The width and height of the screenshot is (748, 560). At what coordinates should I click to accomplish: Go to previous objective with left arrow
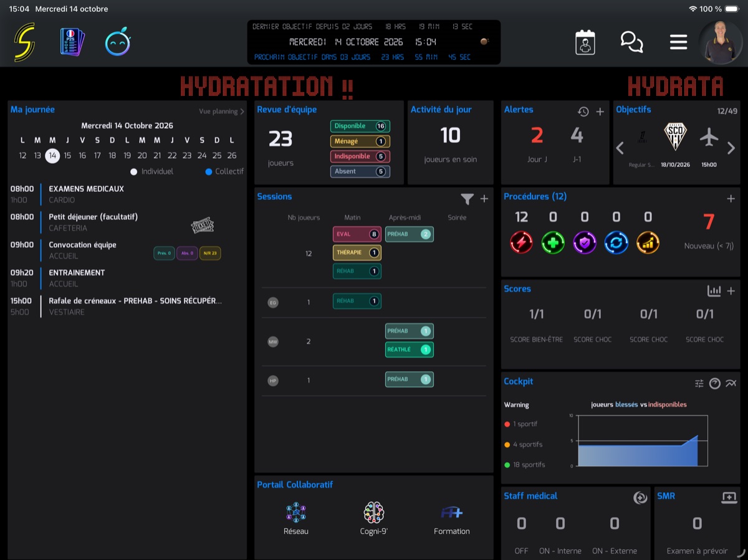620,148
